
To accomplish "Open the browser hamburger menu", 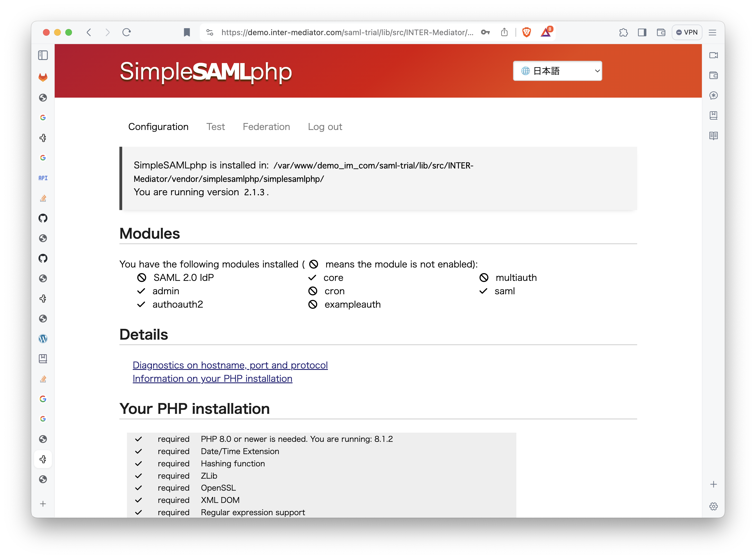I will coord(713,32).
